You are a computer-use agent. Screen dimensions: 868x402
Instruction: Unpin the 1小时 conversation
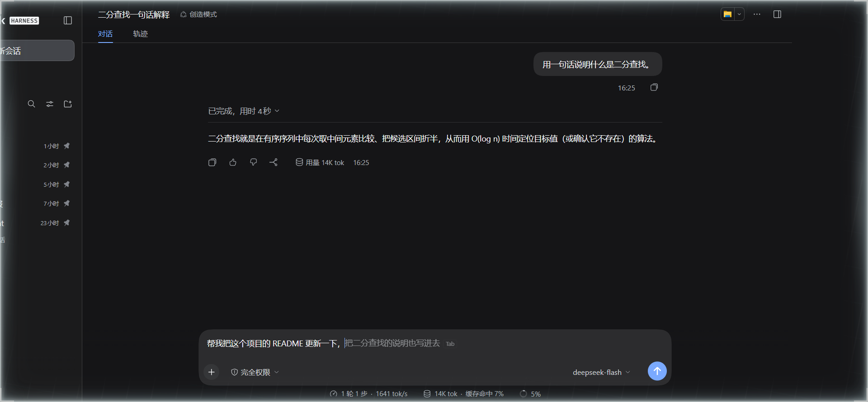[67, 146]
